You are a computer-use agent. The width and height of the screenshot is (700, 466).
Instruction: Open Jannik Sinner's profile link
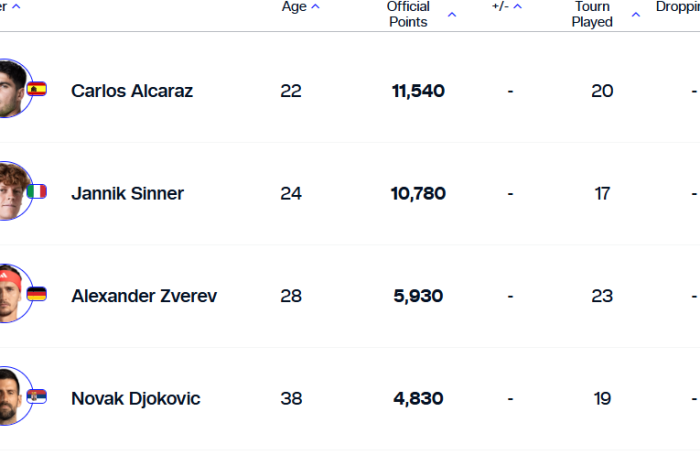click(128, 194)
